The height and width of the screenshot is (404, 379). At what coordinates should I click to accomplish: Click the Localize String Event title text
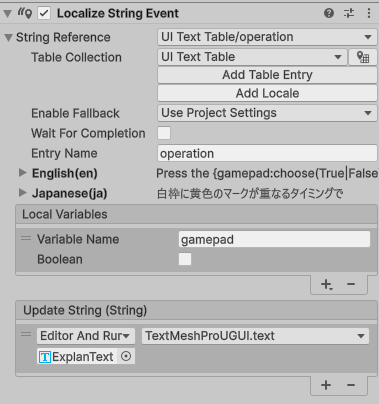pyautogui.click(x=118, y=14)
